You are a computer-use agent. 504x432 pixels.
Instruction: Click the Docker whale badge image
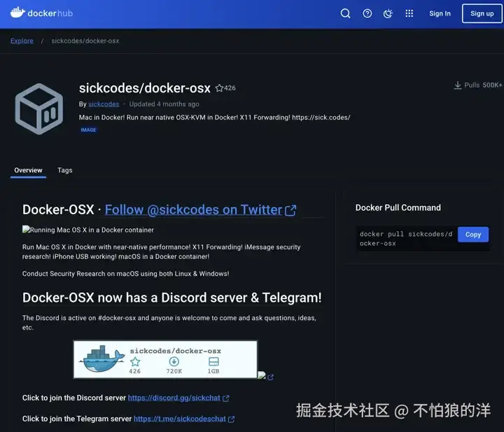(165, 359)
